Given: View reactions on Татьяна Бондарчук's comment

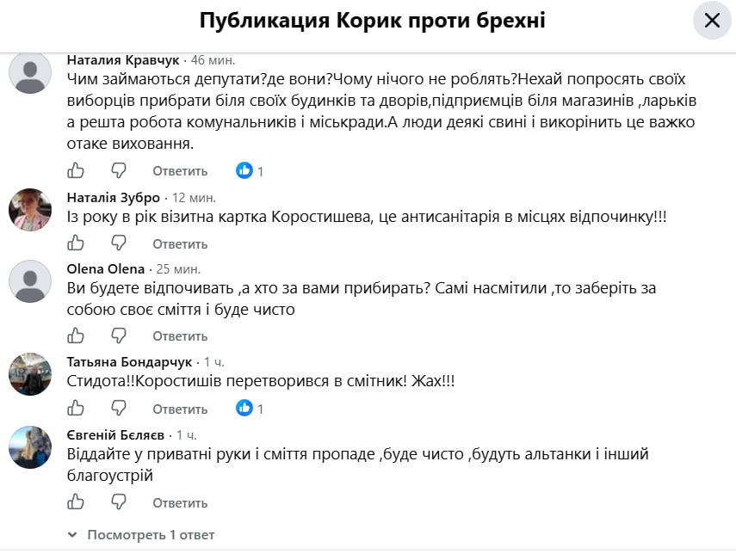Looking at the screenshot, I should tap(250, 409).
